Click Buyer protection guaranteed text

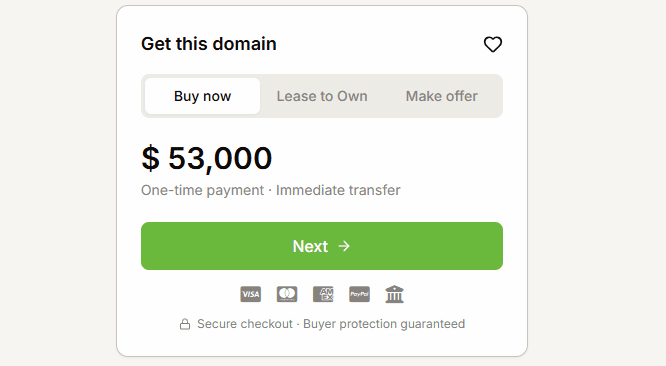384,324
